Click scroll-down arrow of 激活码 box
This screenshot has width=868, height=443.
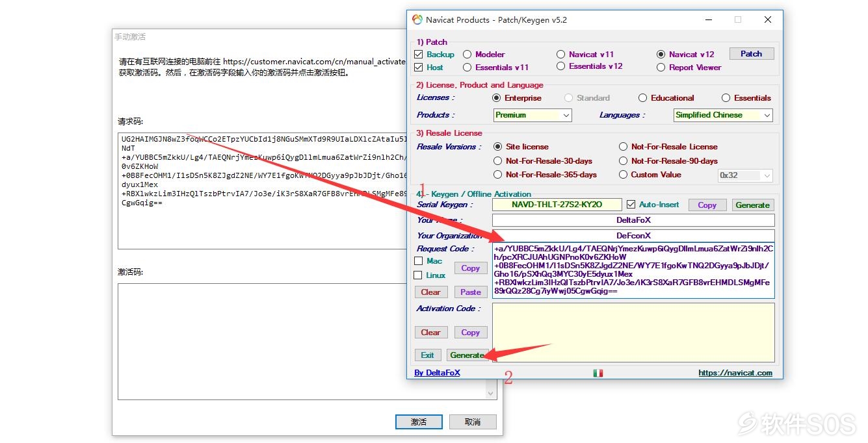coord(492,394)
